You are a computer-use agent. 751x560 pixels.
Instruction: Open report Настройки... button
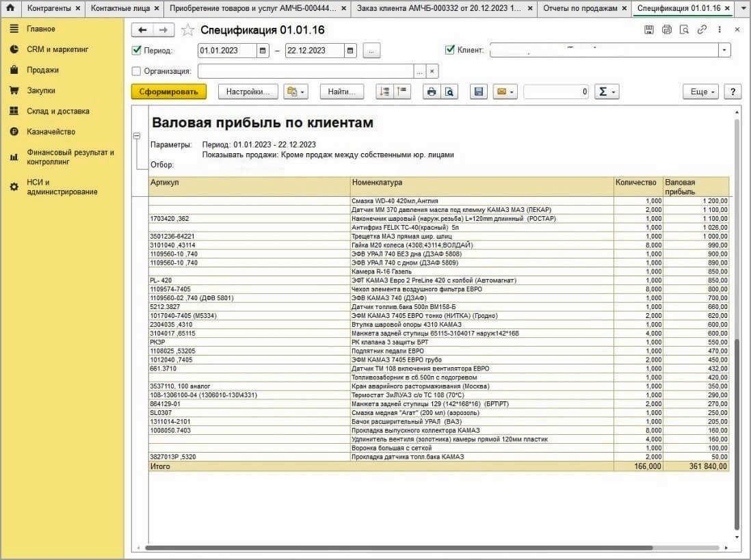tap(248, 92)
